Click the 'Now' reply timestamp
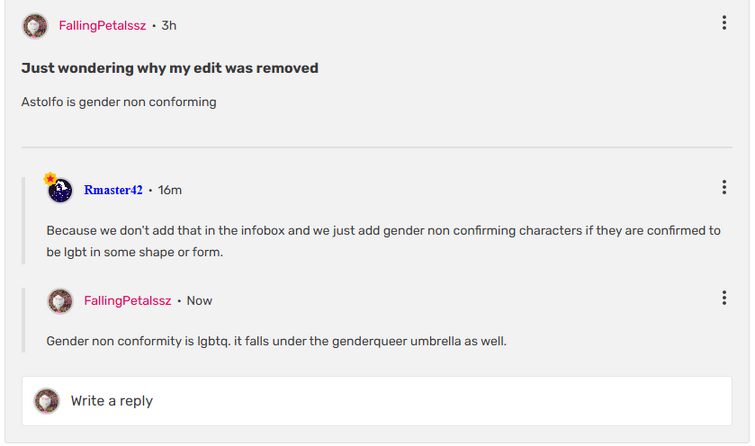This screenshot has width=755, height=446. tap(199, 301)
